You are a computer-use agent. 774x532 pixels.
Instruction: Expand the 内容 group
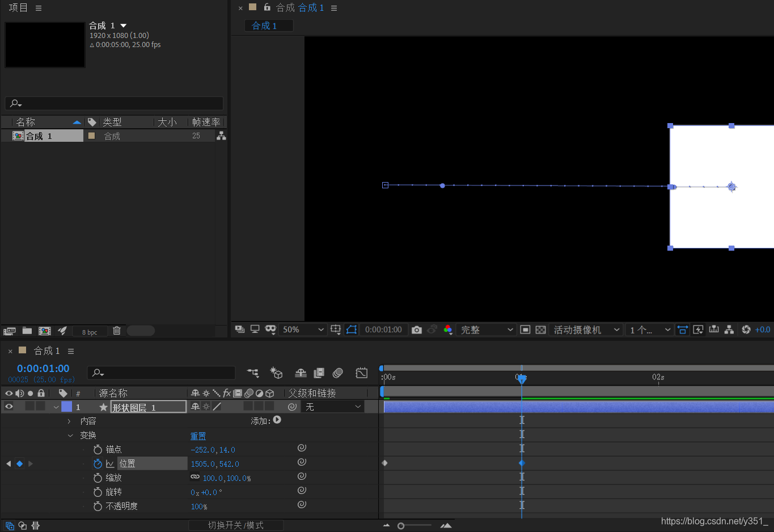(x=69, y=421)
